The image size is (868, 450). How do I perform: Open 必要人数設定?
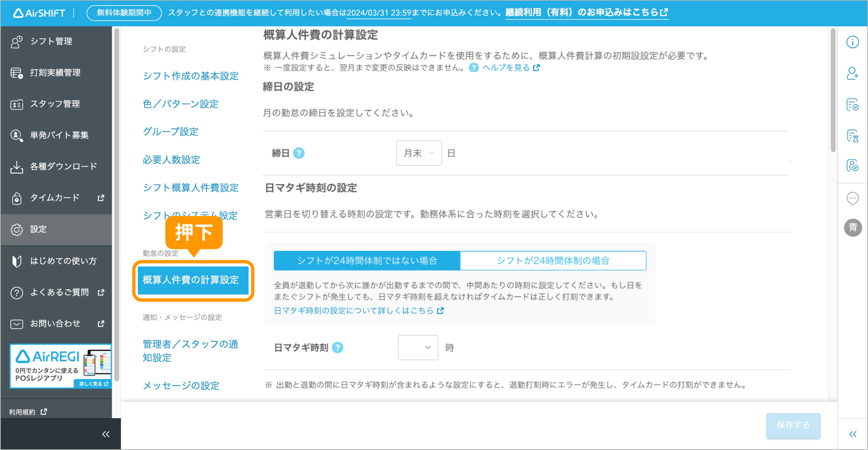tap(171, 160)
